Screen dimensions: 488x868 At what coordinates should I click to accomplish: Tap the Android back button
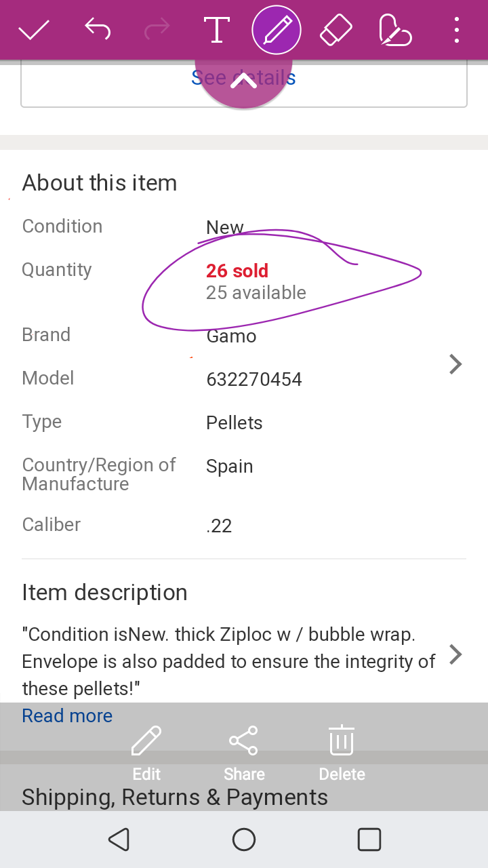coord(119,840)
